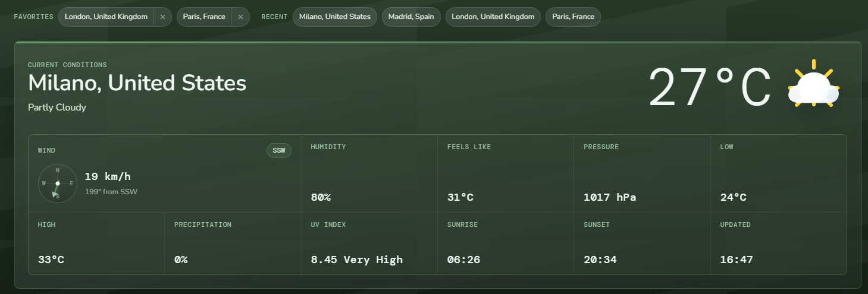This screenshot has width=868, height=294.
Task: Click the FEELS LIKE label
Action: (469, 147)
